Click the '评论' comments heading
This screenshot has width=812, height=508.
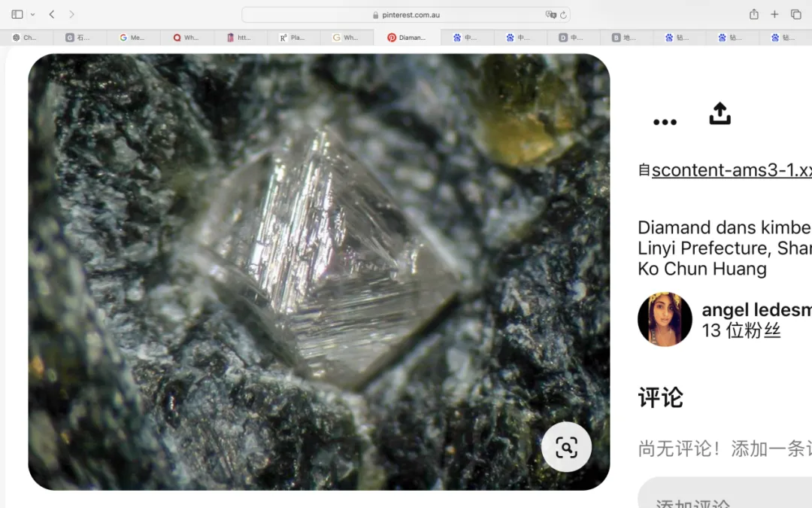point(660,398)
